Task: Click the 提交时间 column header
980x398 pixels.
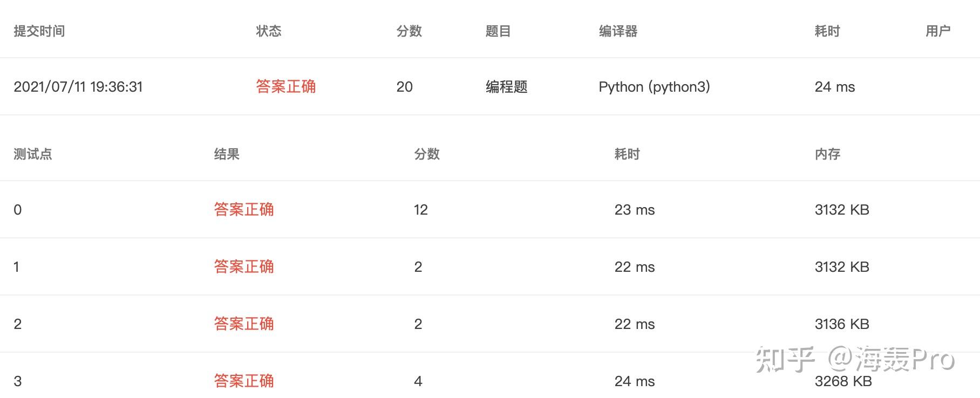Action: point(39,31)
